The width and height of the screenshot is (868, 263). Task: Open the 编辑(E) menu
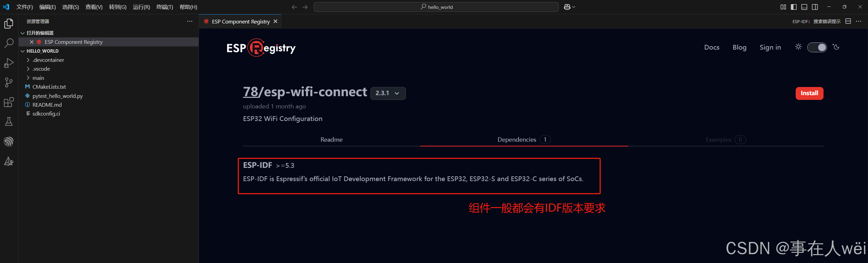pos(48,7)
